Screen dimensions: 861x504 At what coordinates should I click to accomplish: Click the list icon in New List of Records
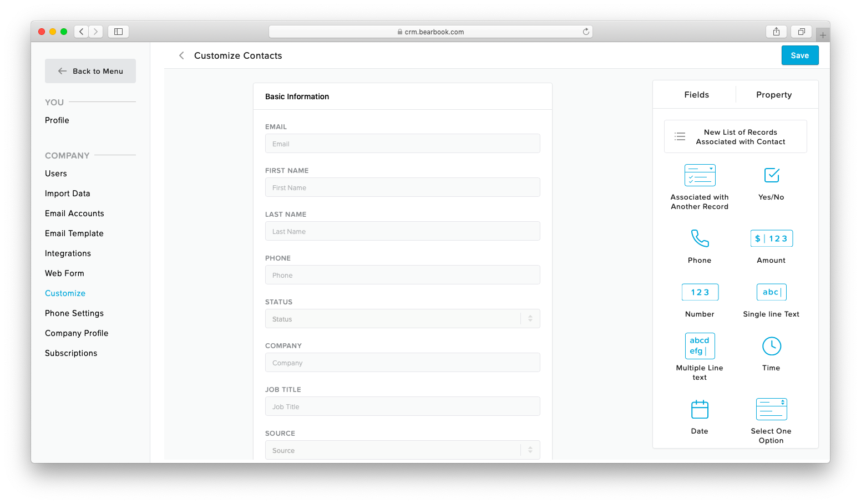[x=680, y=136]
